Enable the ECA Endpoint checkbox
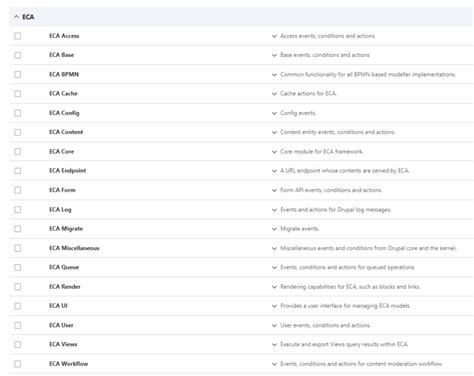This screenshot has height=376, width=474. (18, 171)
